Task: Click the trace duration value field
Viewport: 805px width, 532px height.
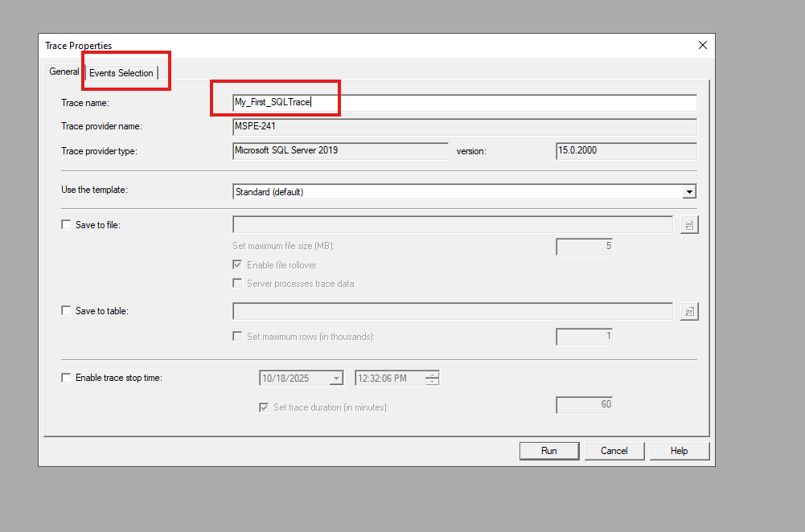Action: point(584,404)
